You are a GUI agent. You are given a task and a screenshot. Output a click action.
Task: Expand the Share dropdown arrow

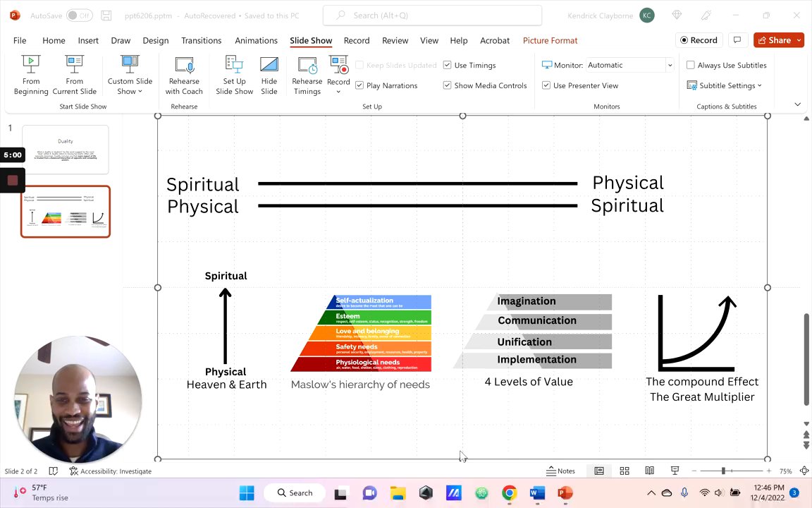point(799,40)
